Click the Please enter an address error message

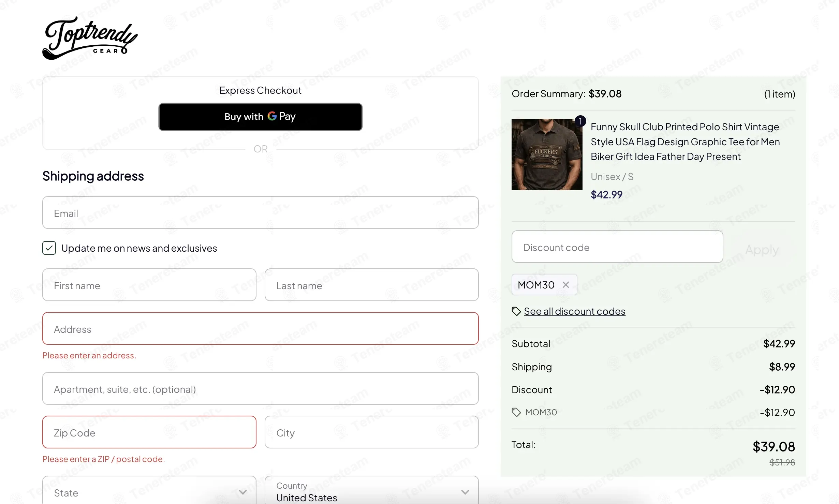pos(89,355)
